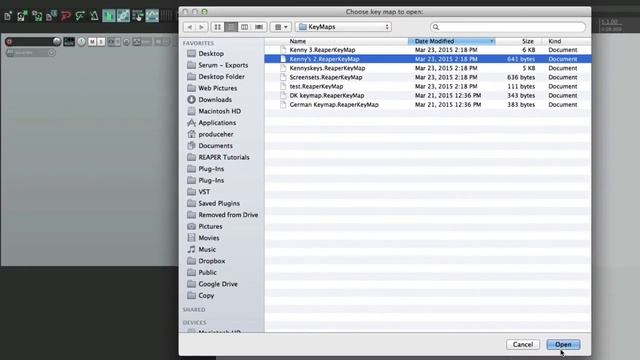Click the New Project icon in REAPER toolbar
This screenshot has height=360, width=640.
point(8,16)
